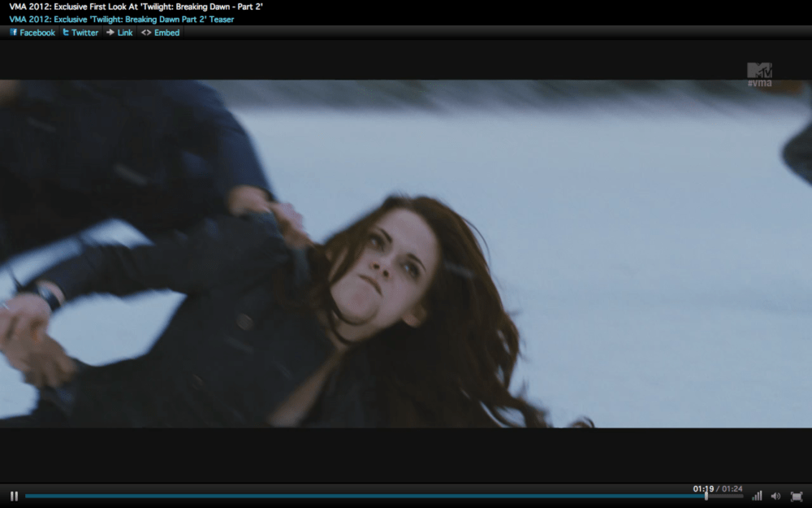
Task: Toggle fullscreen mode for the player
Action: [x=796, y=496]
